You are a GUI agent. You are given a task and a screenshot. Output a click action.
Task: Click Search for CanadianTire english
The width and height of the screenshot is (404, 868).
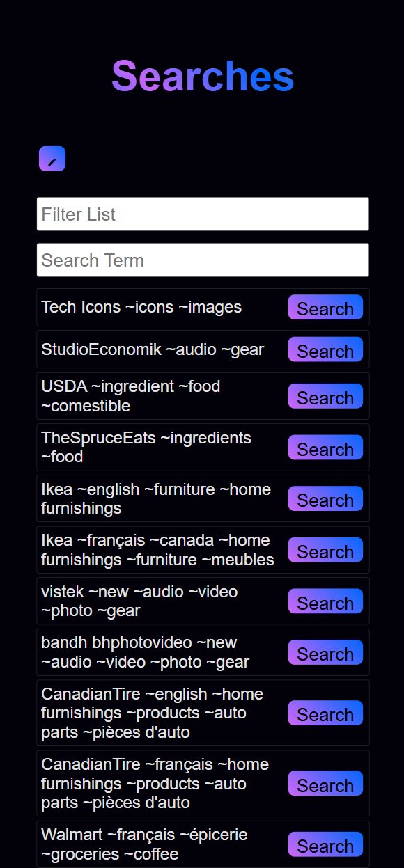coord(325,713)
